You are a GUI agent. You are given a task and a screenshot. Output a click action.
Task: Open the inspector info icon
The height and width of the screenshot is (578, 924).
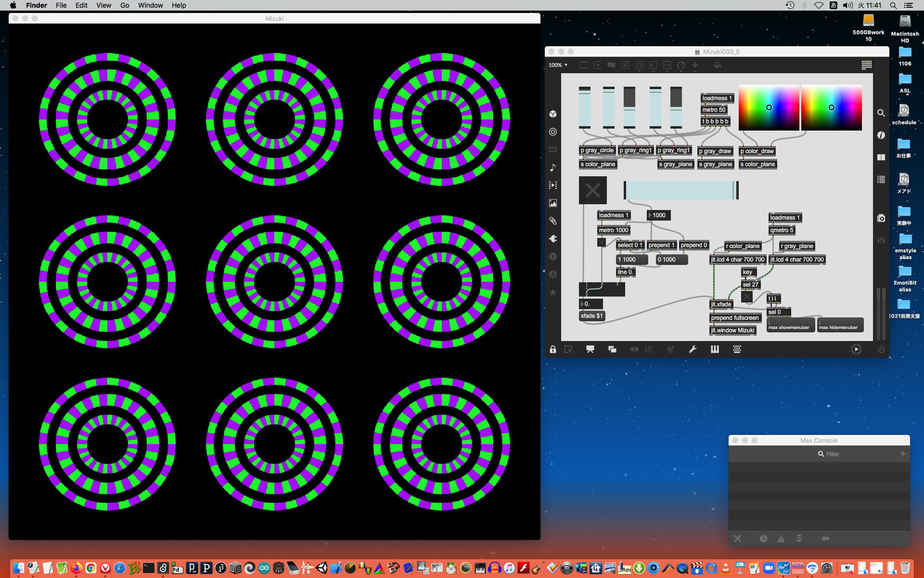tap(881, 135)
